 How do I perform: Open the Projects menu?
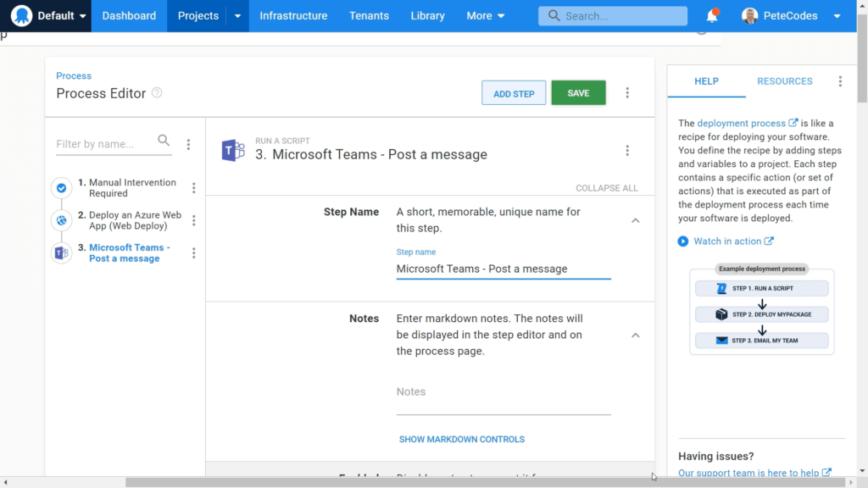point(198,15)
